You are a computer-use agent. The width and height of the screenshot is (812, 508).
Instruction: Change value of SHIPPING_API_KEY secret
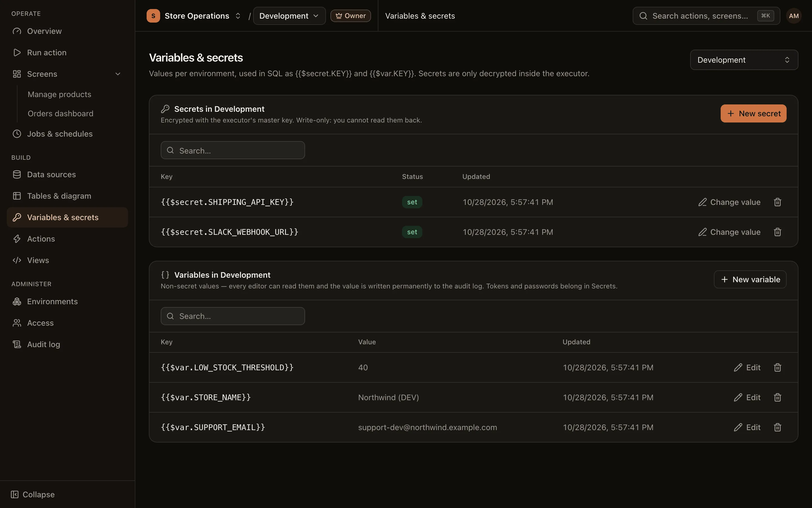click(x=729, y=202)
